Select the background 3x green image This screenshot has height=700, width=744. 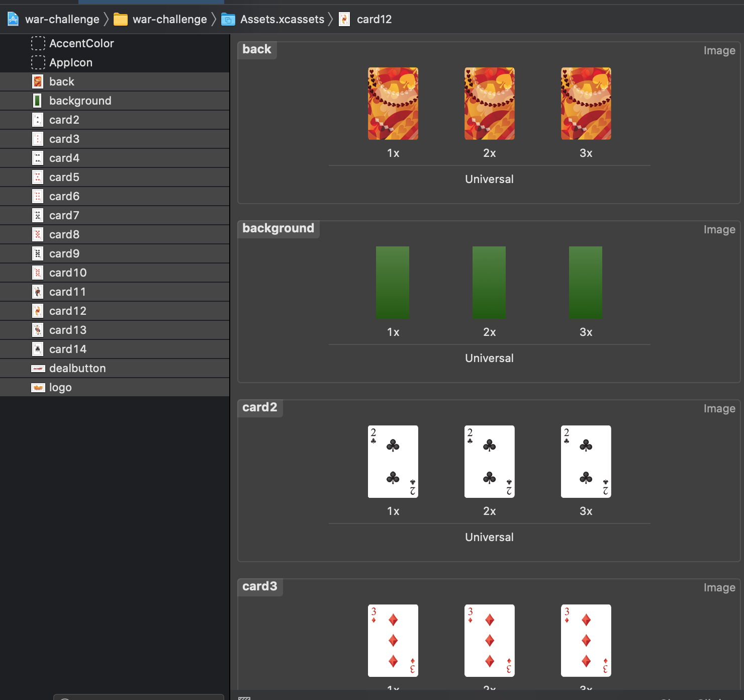(x=586, y=283)
